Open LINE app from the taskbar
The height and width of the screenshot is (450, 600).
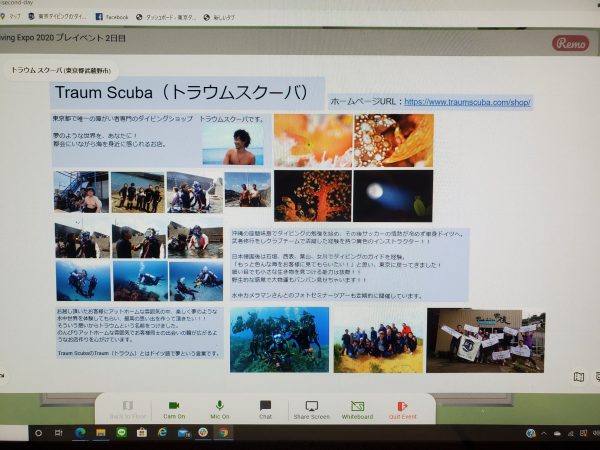(121, 432)
